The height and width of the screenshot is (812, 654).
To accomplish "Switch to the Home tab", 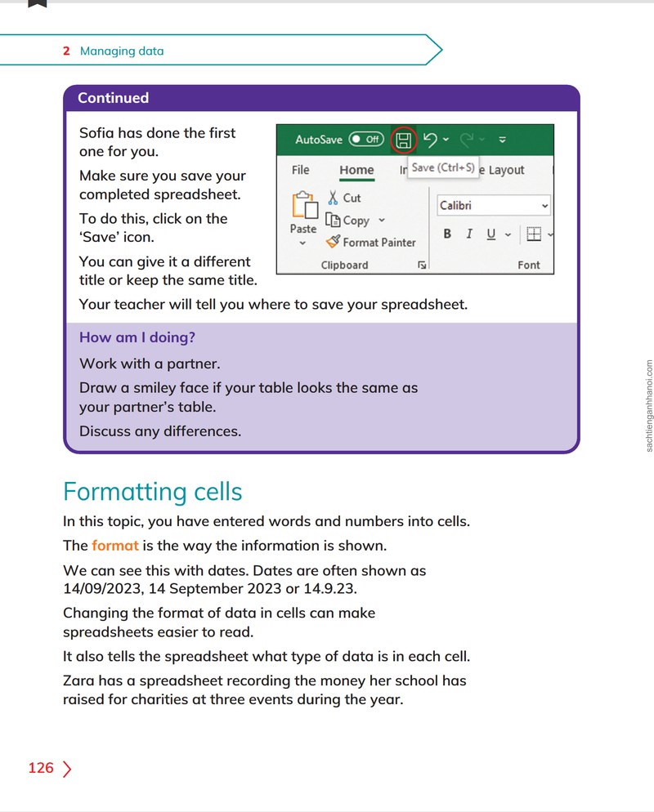I will [356, 170].
